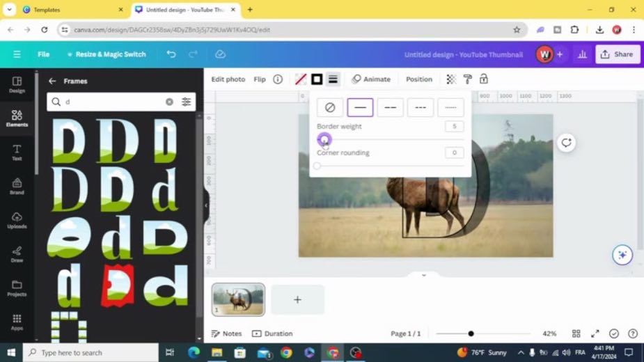Open the Duration setting
Viewport: 644px width, 362px height.
pyautogui.click(x=272, y=333)
